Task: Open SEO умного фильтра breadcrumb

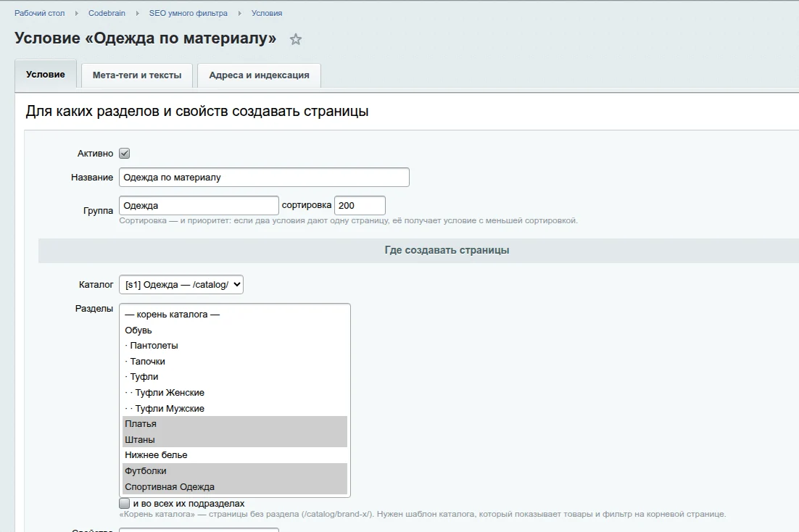Action: tap(188, 13)
